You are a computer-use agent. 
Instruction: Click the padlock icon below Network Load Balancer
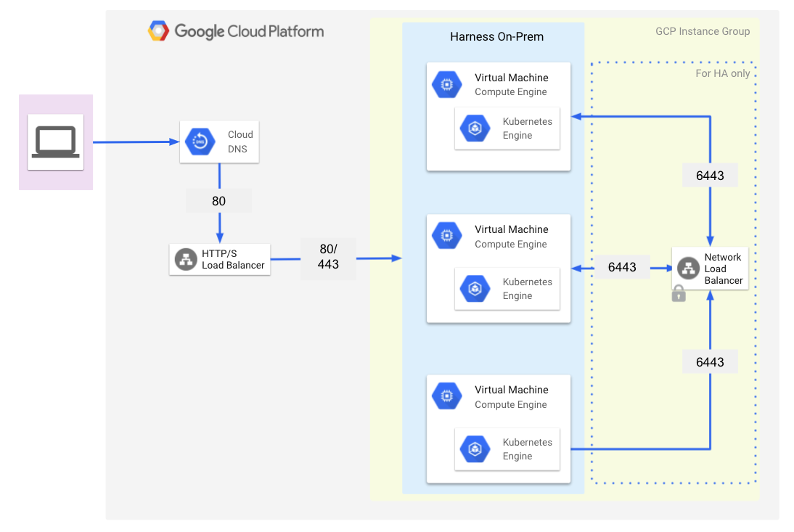[x=679, y=294]
